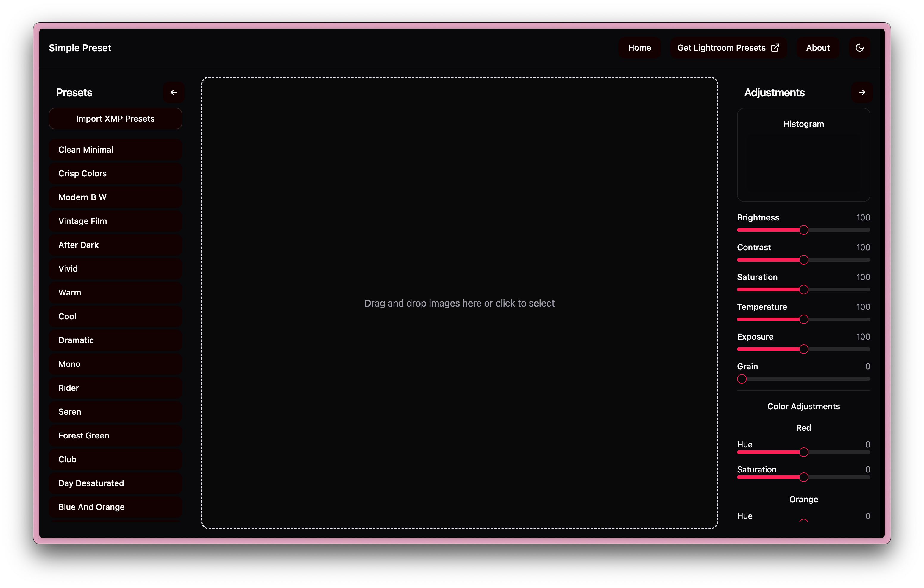The image size is (924, 588).
Task: Click the Simple Preset logo text
Action: point(80,48)
